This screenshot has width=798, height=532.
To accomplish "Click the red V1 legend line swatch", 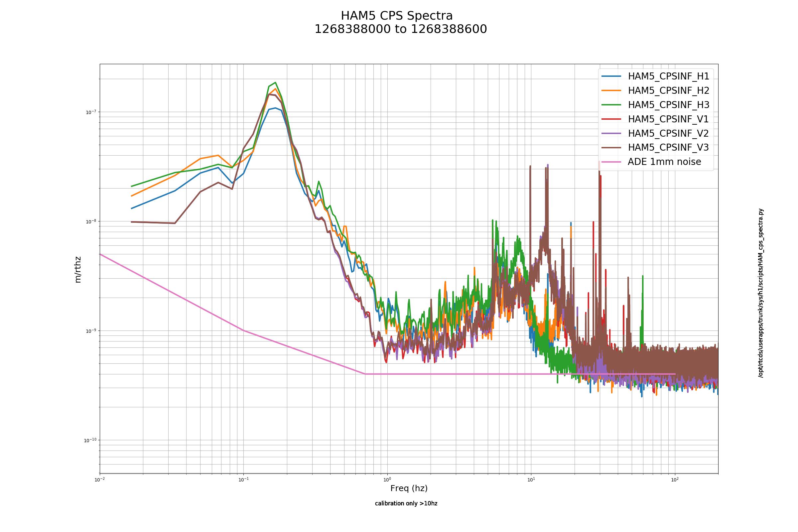I will (x=611, y=119).
